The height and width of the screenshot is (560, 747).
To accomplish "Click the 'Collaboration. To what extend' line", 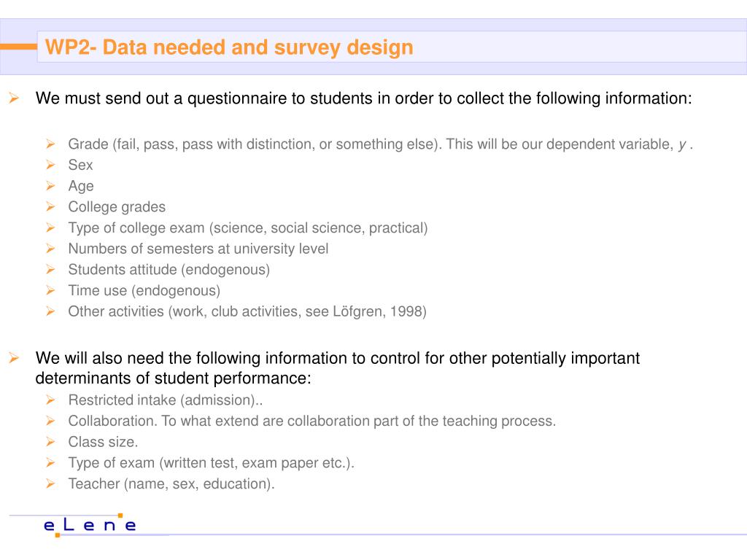I will coord(312,421).
